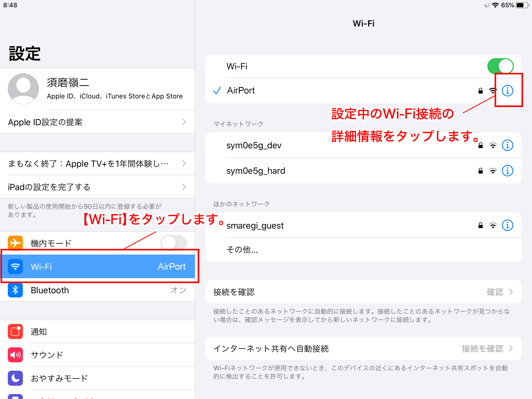Open the Apple ID profile avatar
This screenshot has height=399, width=532.
23,89
